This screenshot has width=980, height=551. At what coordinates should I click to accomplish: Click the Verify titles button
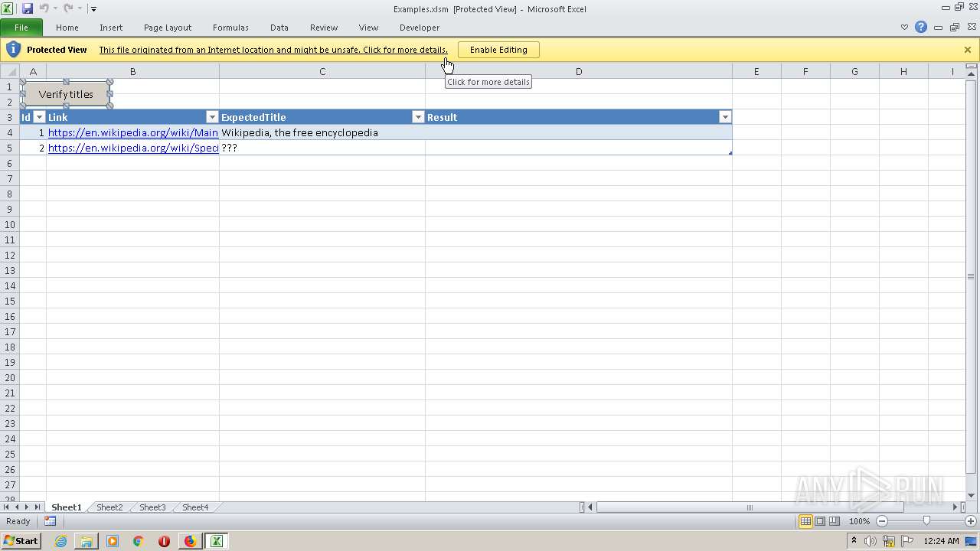(x=66, y=94)
